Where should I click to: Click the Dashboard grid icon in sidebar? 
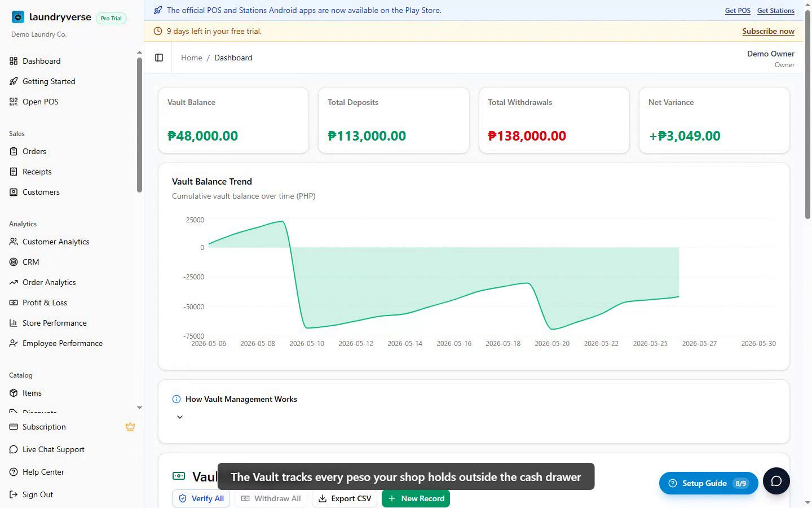point(14,61)
